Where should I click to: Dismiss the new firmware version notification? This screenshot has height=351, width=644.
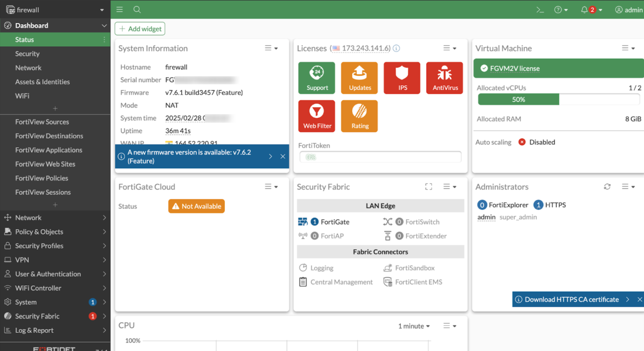tap(283, 156)
